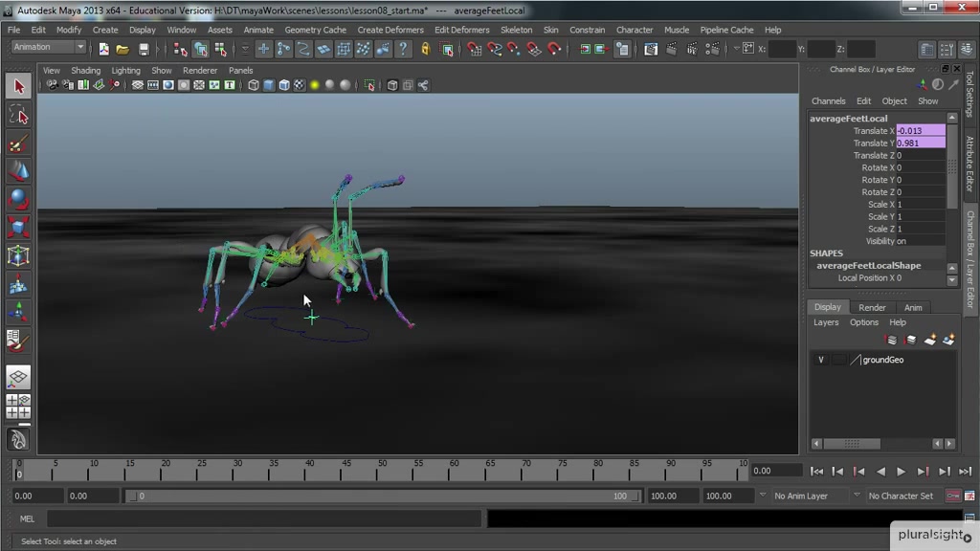Expand the No Character Set dropdown
Image resolution: width=980 pixels, height=551 pixels.
point(901,496)
